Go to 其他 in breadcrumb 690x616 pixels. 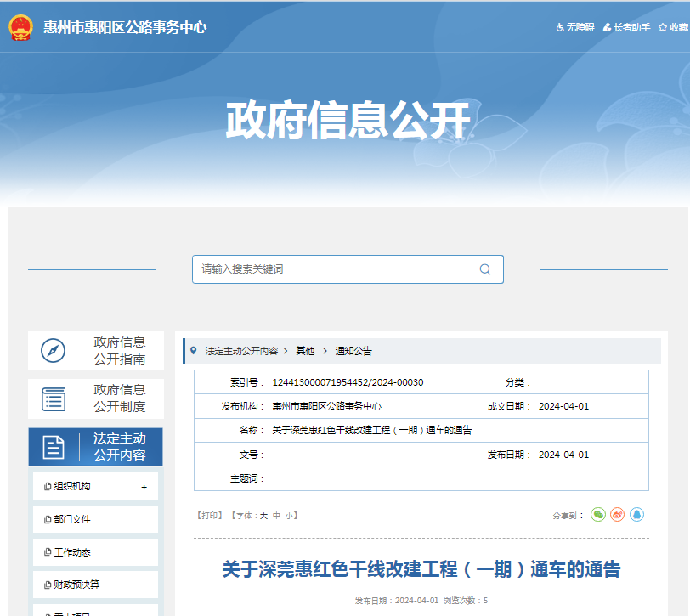pos(305,351)
